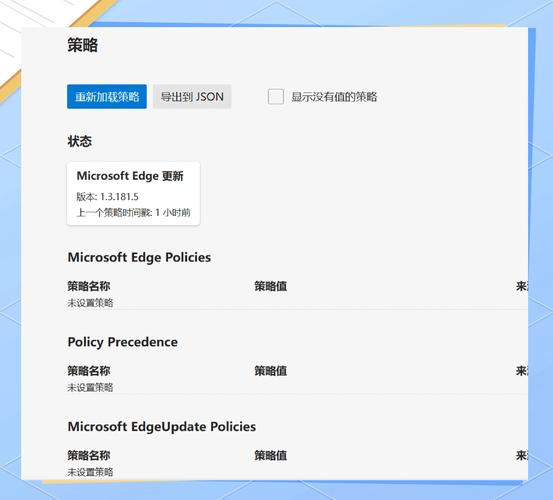Click the Policy Precedence heading
This screenshot has height=500, width=553.
123,342
